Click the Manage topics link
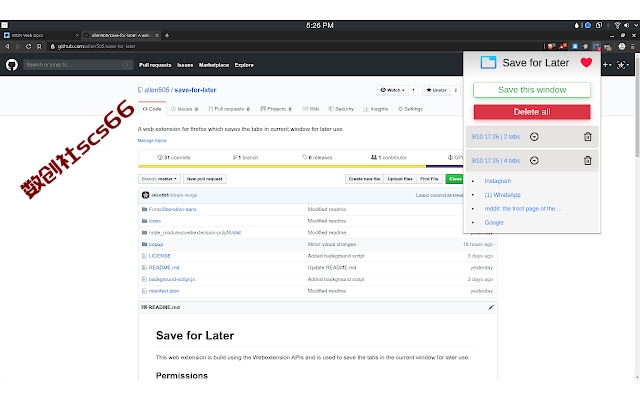 pos(152,140)
